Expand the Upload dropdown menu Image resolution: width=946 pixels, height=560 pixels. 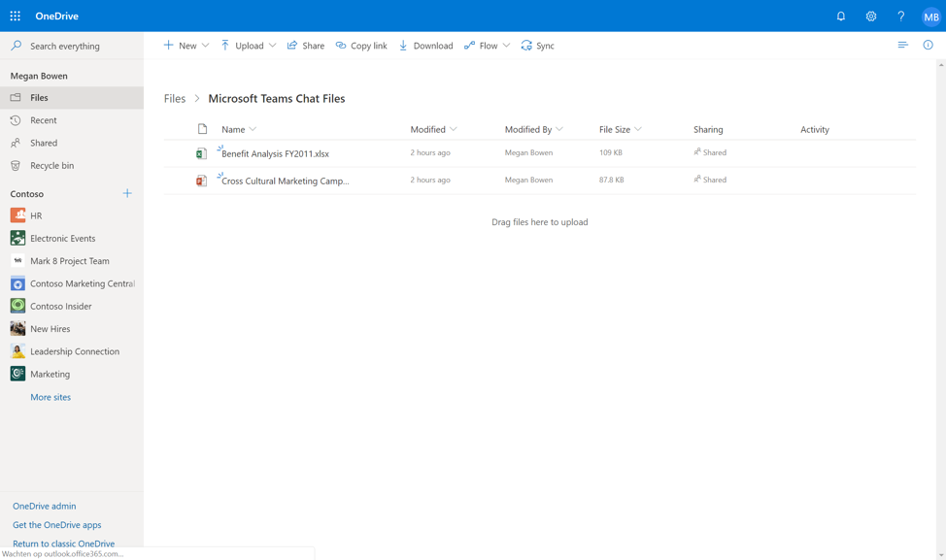[x=272, y=46]
